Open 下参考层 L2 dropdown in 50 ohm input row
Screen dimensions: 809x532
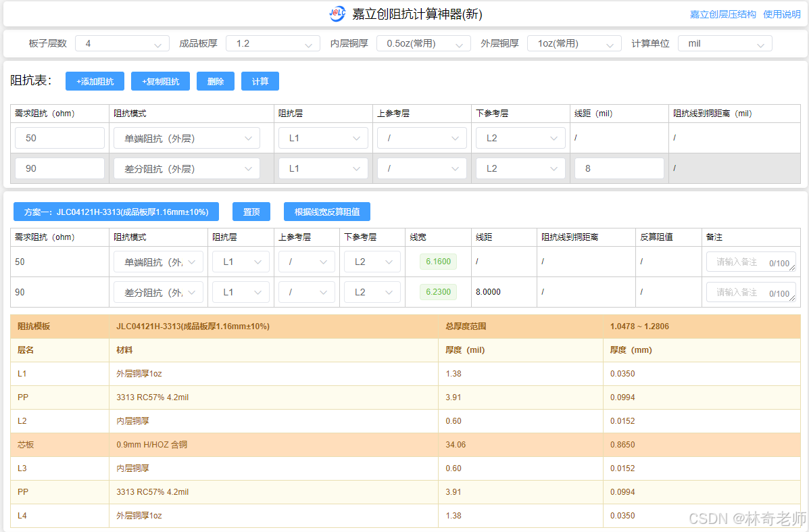tap(520, 138)
